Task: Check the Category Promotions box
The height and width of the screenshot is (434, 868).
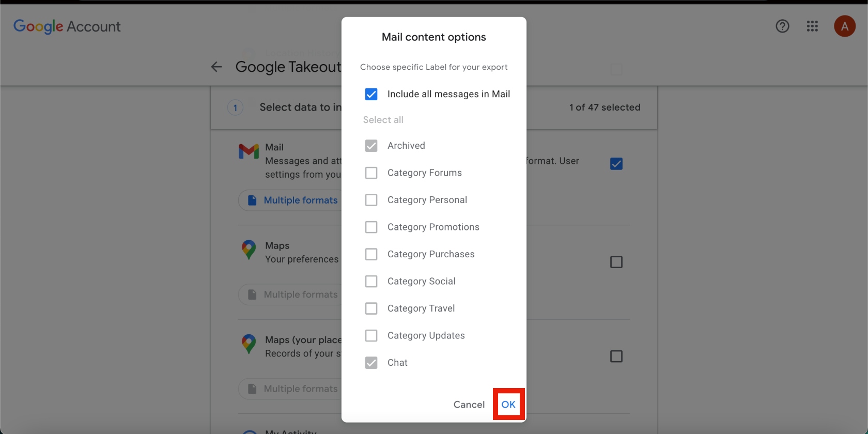Action: [371, 227]
